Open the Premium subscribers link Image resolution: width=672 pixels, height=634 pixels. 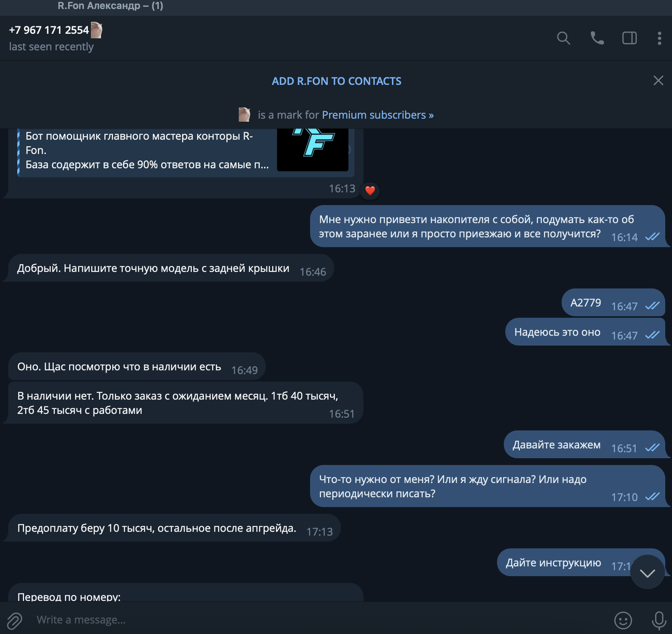(378, 115)
